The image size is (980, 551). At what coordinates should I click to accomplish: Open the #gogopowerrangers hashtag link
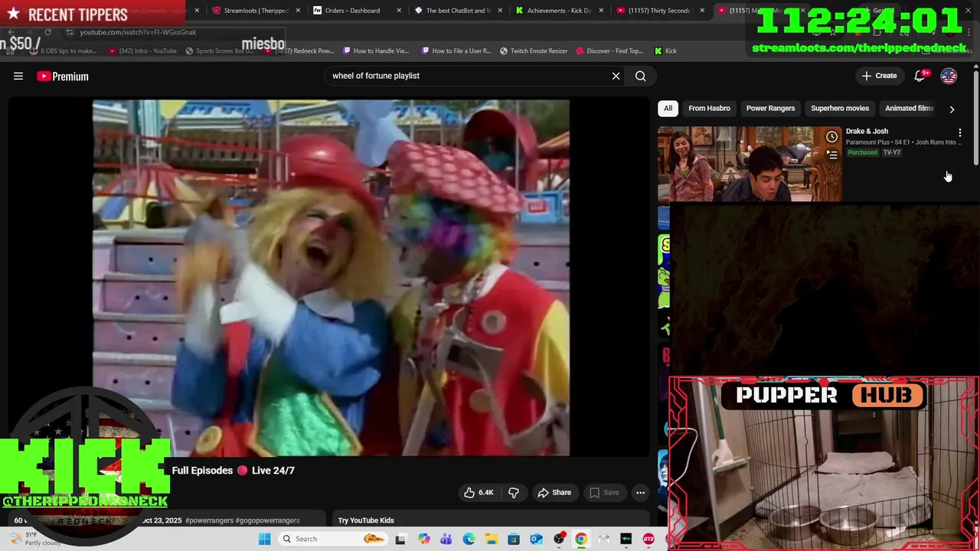click(x=267, y=520)
